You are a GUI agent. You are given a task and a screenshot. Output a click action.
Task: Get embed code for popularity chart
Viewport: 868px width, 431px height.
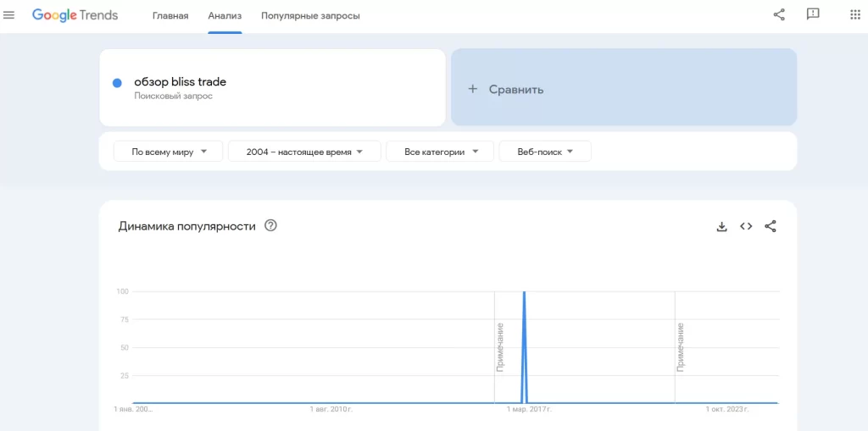click(x=746, y=226)
